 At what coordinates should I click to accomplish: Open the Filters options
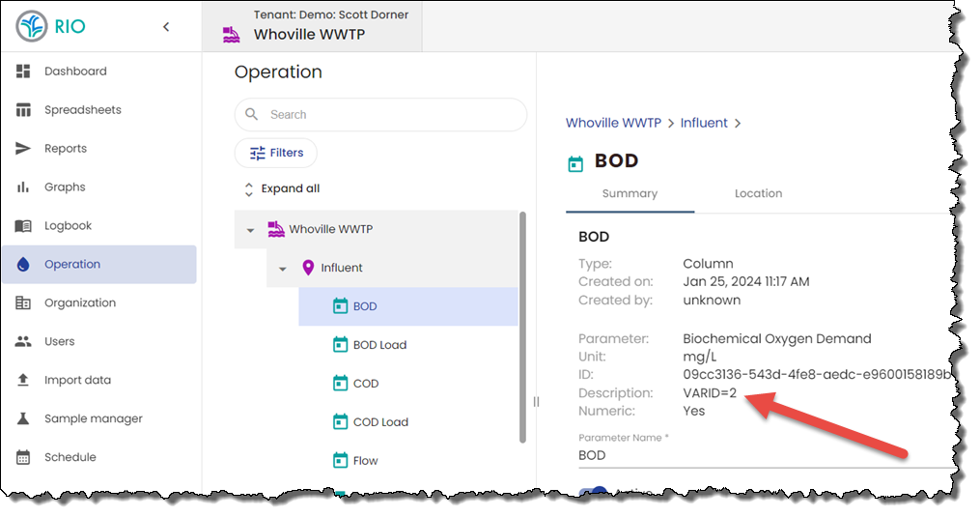[x=276, y=153]
